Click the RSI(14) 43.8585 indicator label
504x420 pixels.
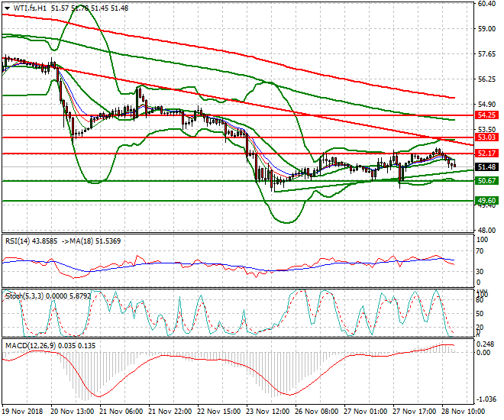[x=31, y=241]
